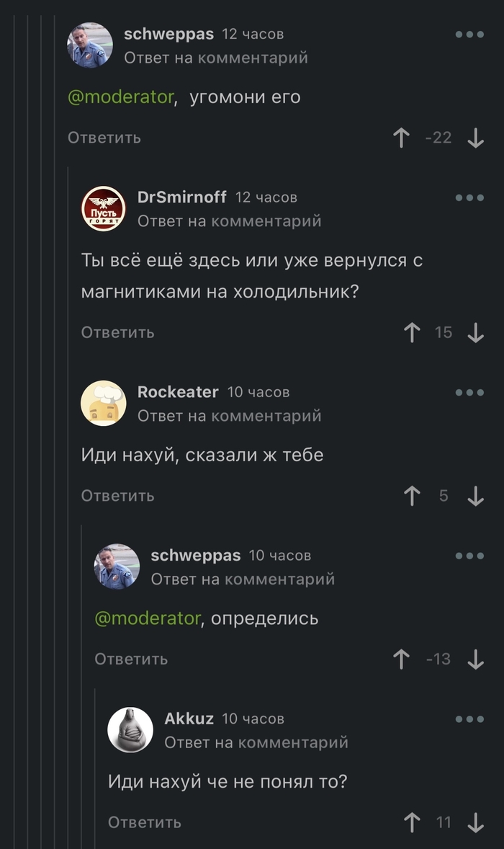Go to parent via "Ответ на комментарий" under Rockeater
Viewport: 504px width, 849px height.
tap(229, 416)
